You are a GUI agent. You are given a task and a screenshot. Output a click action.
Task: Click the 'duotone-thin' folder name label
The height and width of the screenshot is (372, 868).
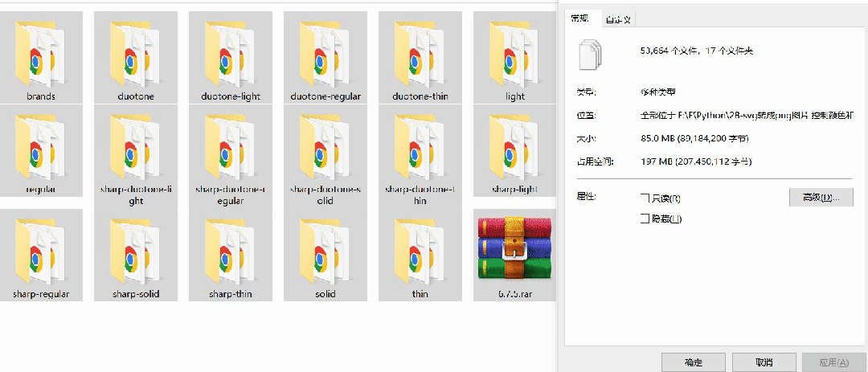420,96
